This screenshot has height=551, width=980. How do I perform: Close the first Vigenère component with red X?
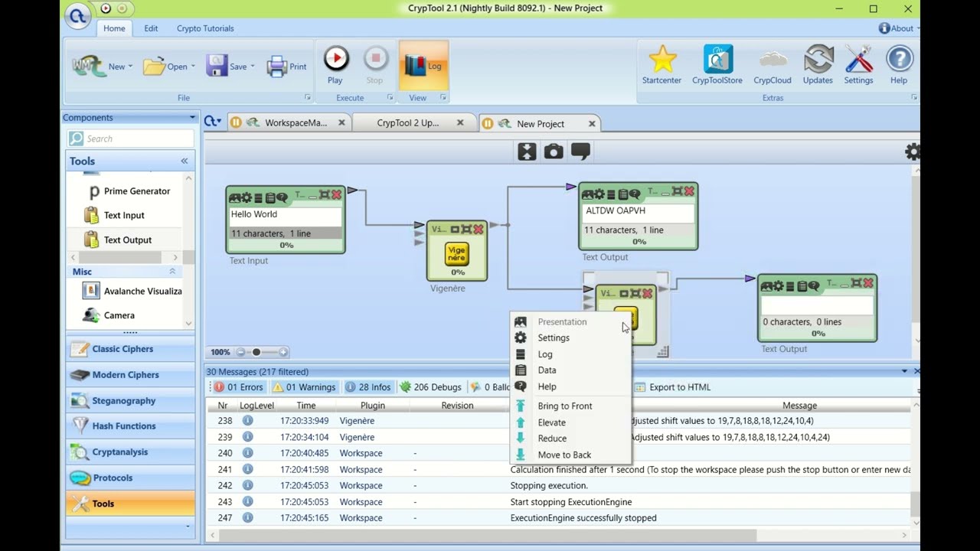tap(479, 229)
